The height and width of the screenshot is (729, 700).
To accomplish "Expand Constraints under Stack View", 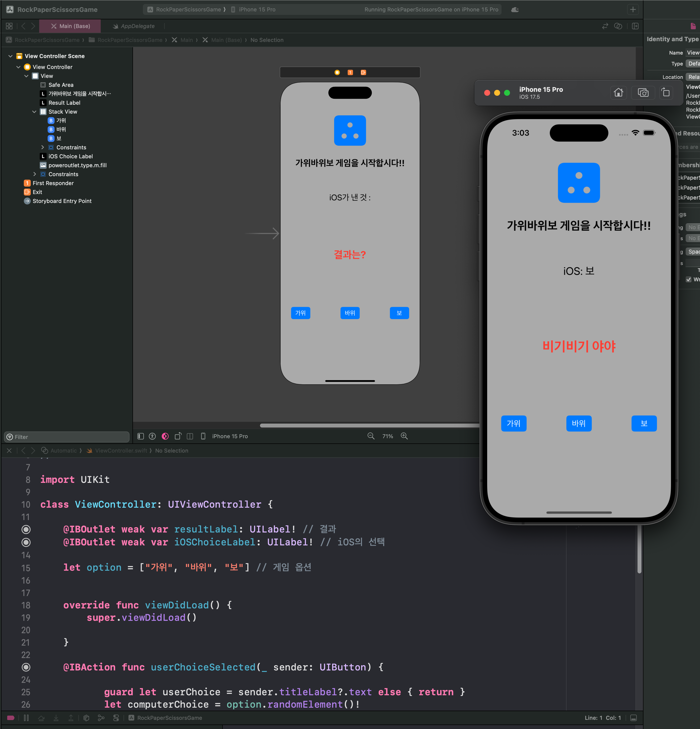I will coord(42,147).
